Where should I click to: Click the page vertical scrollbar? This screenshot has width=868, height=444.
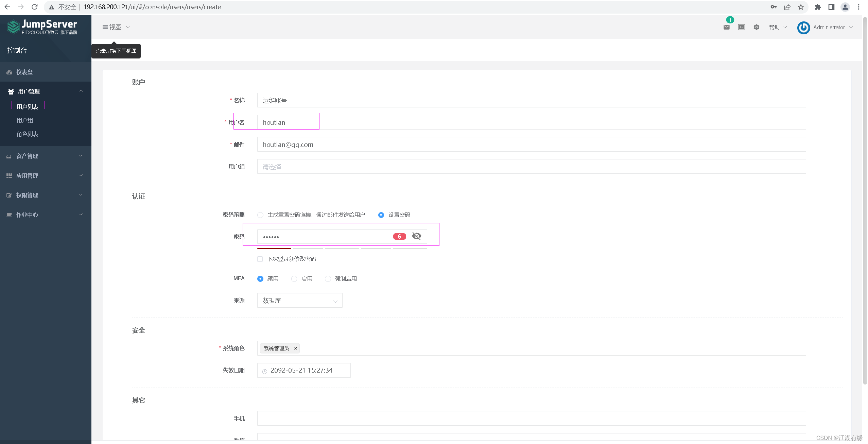tap(865, 201)
